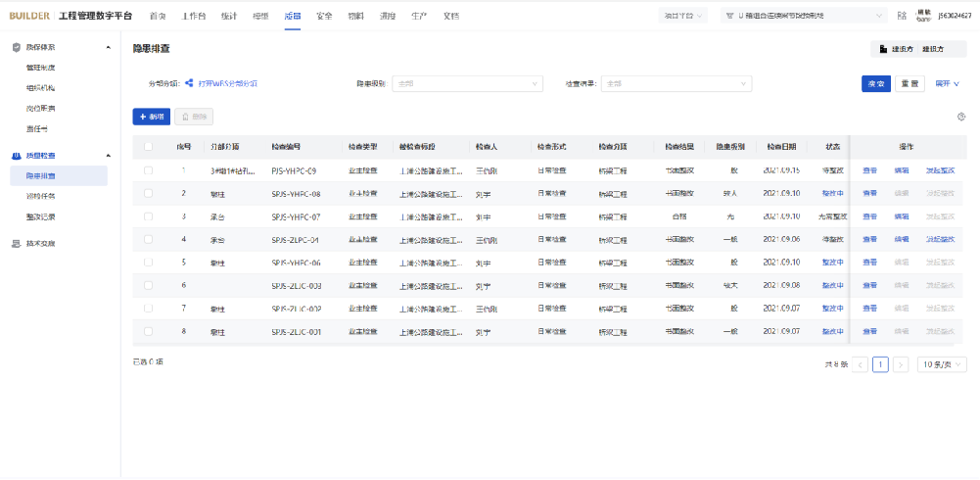Check the row with SPJS-ZLPC-04
980x480 pixels.
pos(148,239)
